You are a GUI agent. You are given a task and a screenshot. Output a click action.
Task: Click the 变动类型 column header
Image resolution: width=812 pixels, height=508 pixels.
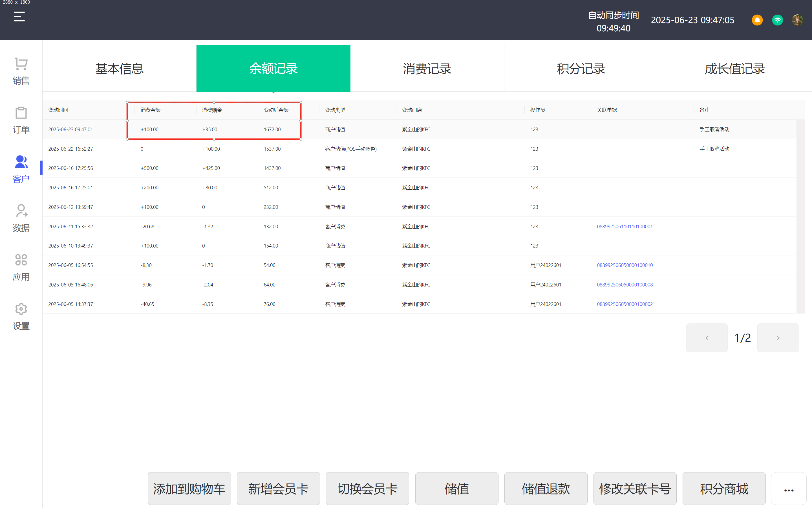[335, 110]
